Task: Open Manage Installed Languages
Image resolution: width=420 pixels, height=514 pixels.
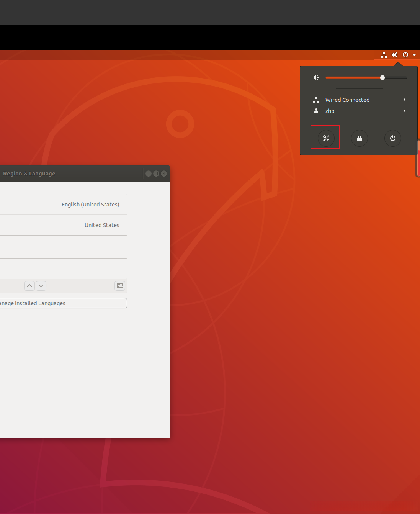Action: [64, 303]
